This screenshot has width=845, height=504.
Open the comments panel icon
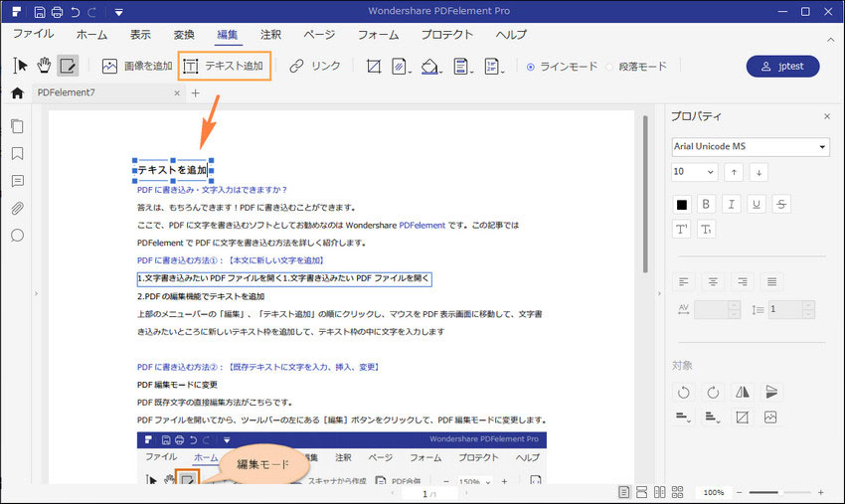click(x=17, y=181)
